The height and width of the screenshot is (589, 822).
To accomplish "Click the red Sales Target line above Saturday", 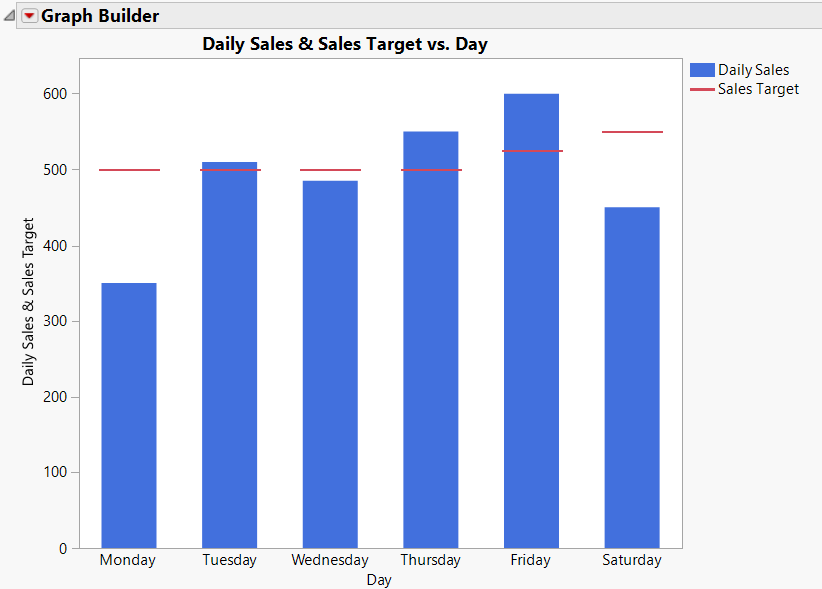I will coord(632,130).
